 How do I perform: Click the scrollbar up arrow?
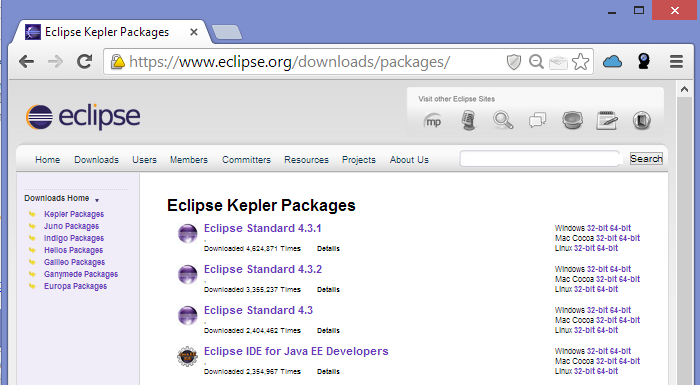[684, 90]
